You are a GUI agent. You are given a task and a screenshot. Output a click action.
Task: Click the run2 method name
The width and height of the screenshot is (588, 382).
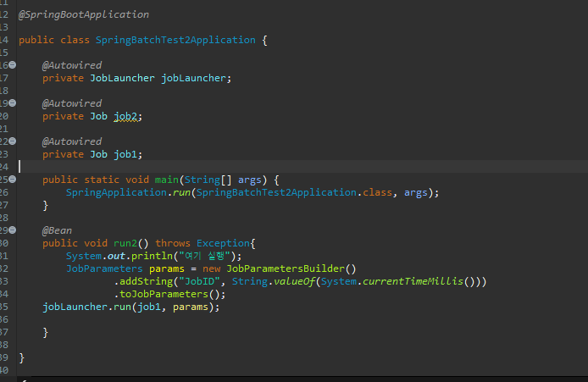coord(125,243)
